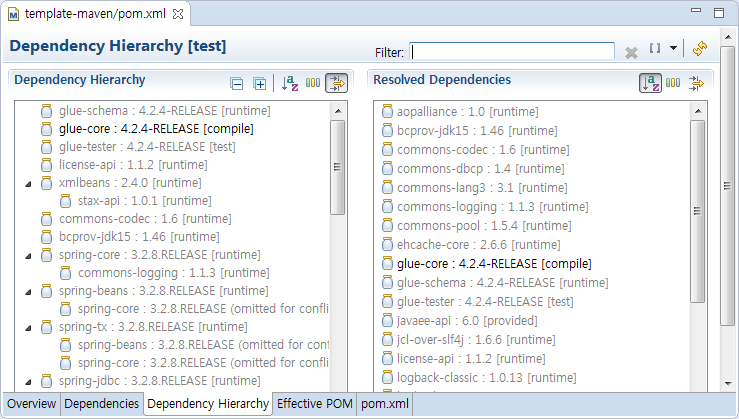Select ehcache-core : 2.6.6 in Resolved Dependencies

click(x=479, y=245)
